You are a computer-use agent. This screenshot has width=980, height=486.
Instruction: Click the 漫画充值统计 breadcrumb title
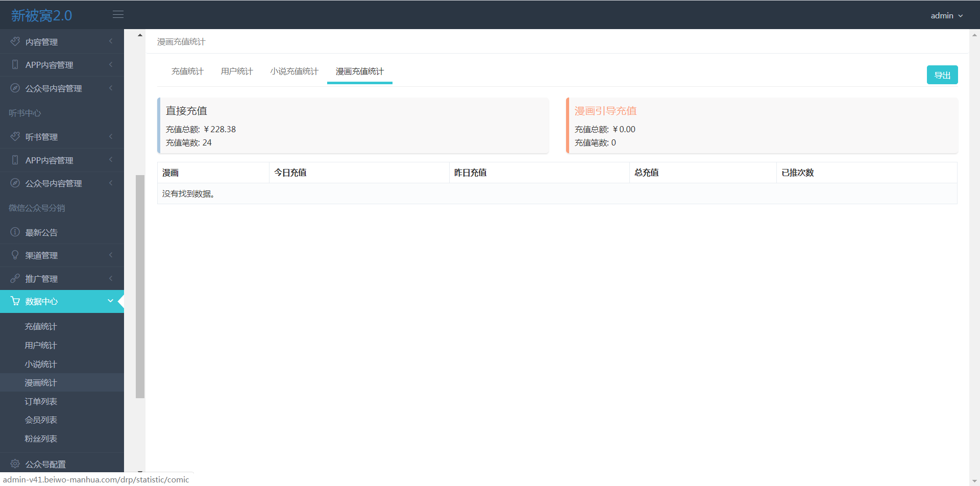(x=181, y=41)
